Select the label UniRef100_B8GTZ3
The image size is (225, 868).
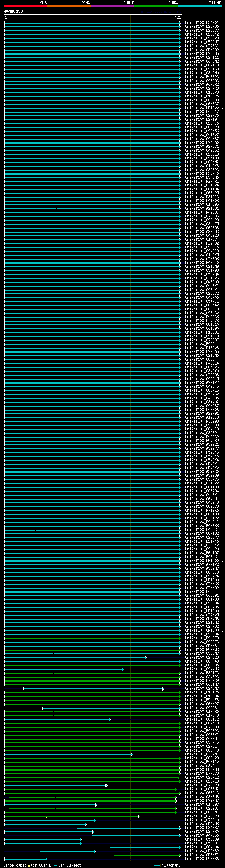tap(202, 673)
